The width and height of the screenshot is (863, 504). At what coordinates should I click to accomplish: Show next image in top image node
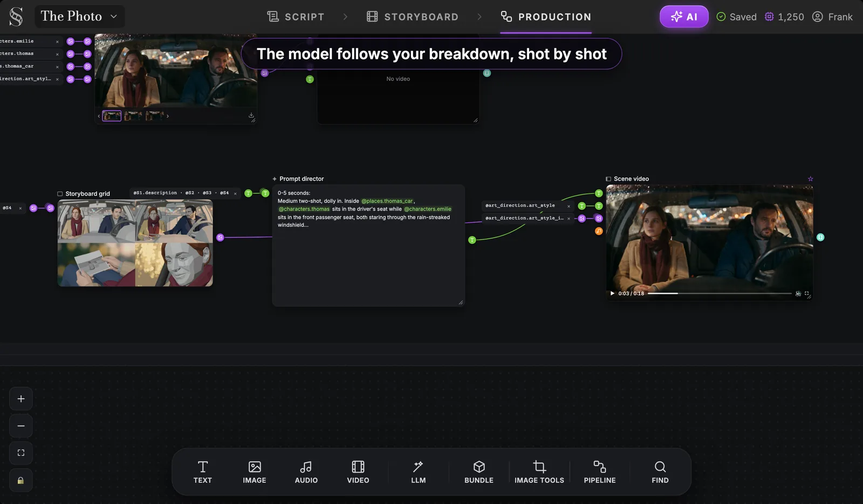(168, 116)
